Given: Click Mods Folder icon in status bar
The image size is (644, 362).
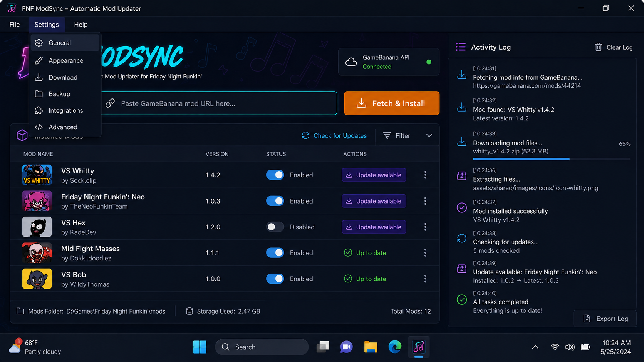Looking at the screenshot, I should (x=20, y=311).
